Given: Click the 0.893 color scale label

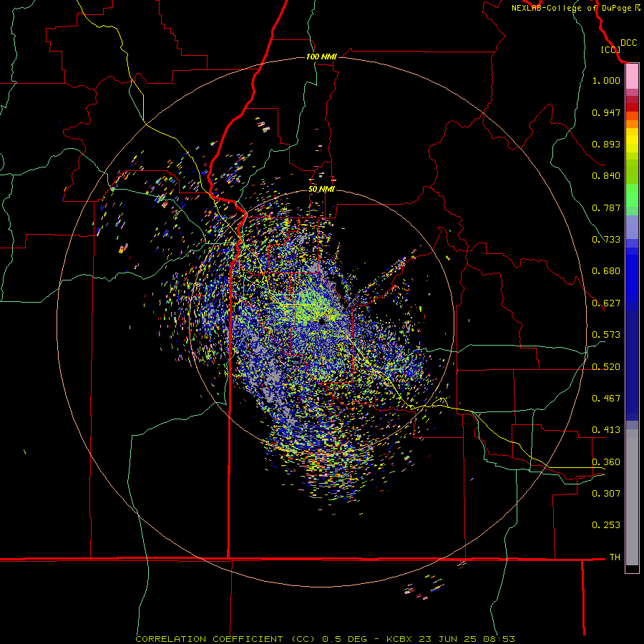Looking at the screenshot, I should click(606, 144).
